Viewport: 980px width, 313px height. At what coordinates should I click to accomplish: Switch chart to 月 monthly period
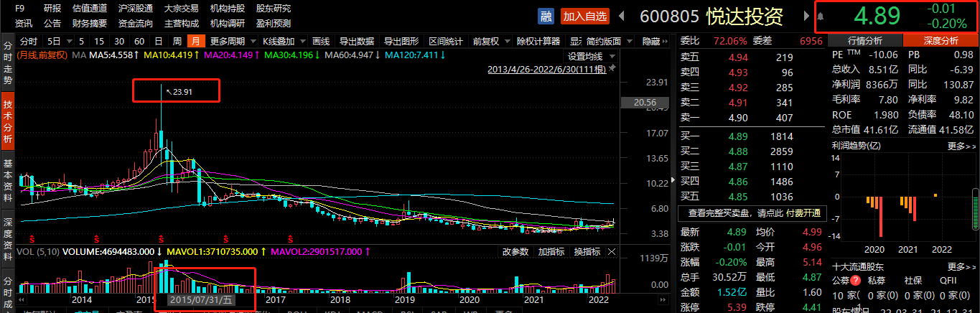coord(195,41)
